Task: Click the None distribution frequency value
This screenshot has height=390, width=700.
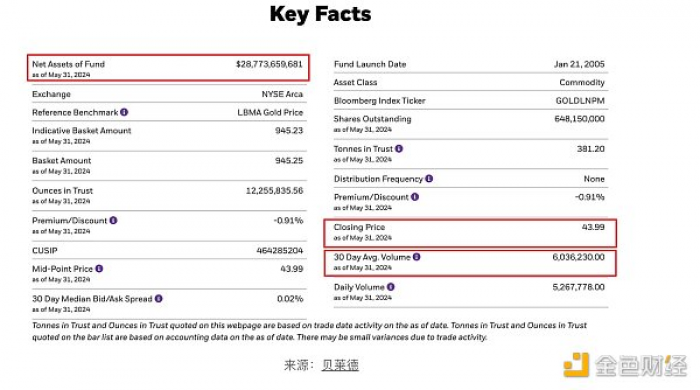Action: 594,179
